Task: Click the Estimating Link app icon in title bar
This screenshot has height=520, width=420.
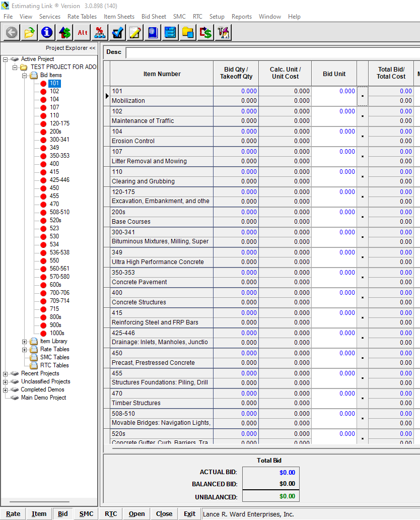Action: [5, 6]
